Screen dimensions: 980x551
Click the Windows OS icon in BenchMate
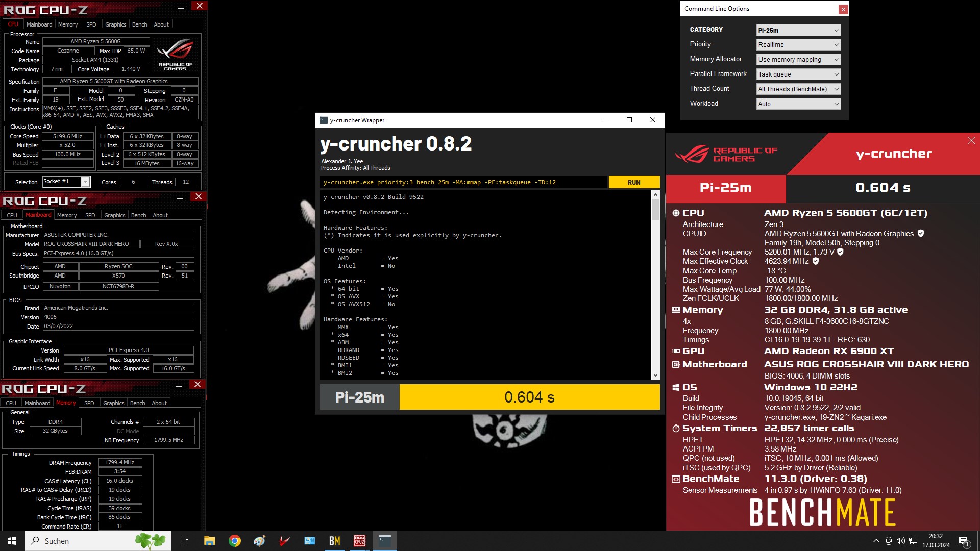pyautogui.click(x=676, y=388)
